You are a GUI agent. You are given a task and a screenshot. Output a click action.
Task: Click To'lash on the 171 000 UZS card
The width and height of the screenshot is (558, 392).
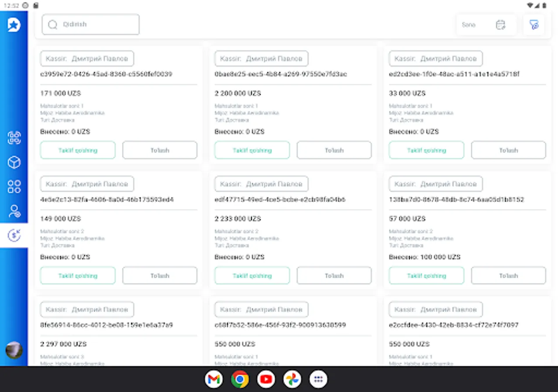160,150
